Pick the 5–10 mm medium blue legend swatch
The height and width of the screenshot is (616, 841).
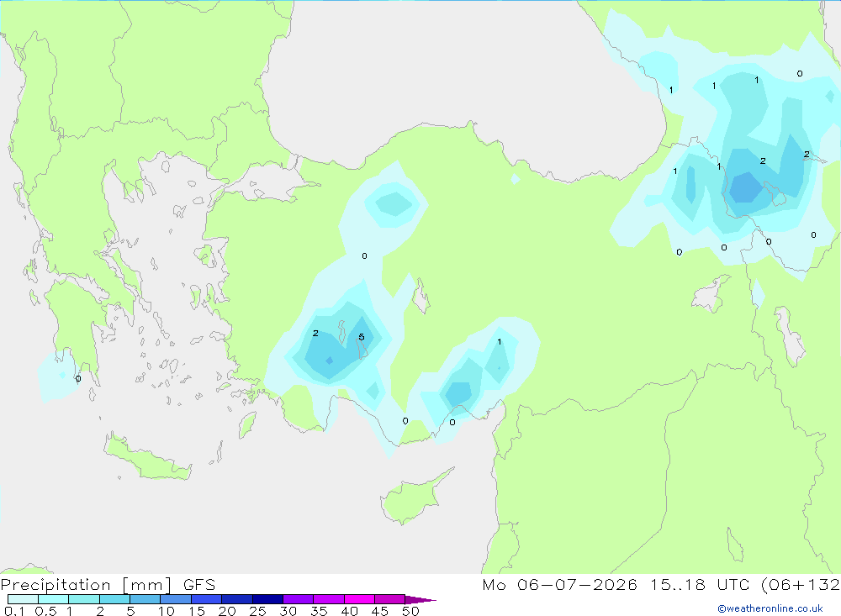(x=145, y=599)
